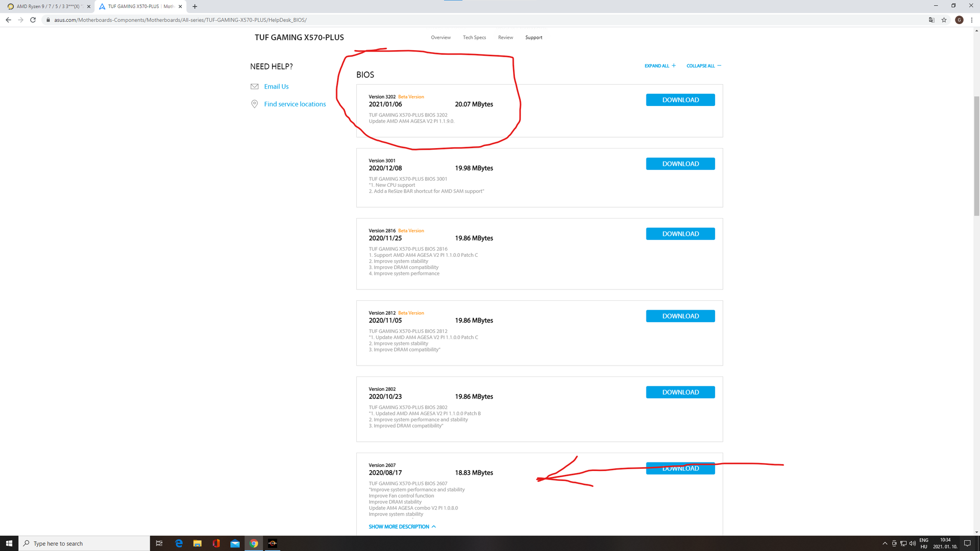The image size is (980, 551).
Task: Click the Translate page icon
Action: click(931, 20)
